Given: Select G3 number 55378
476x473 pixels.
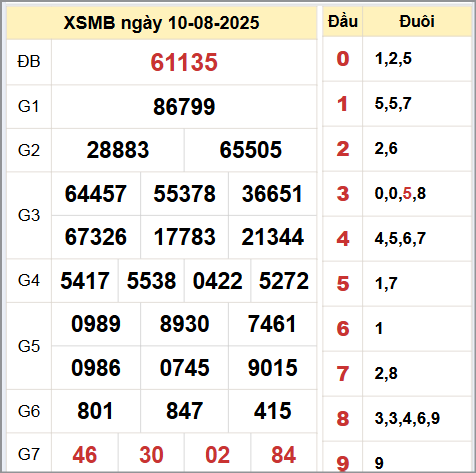Looking at the screenshot, I should click(184, 194).
